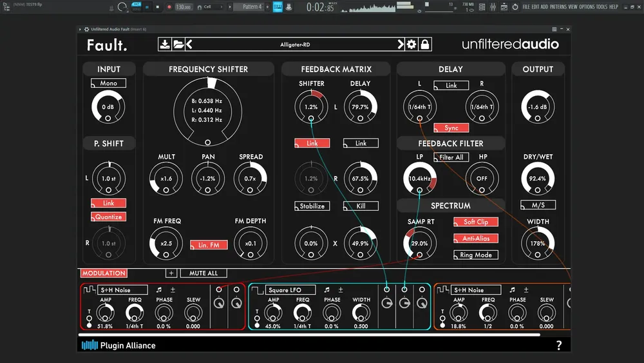Click the Output gain knob

[538, 106]
